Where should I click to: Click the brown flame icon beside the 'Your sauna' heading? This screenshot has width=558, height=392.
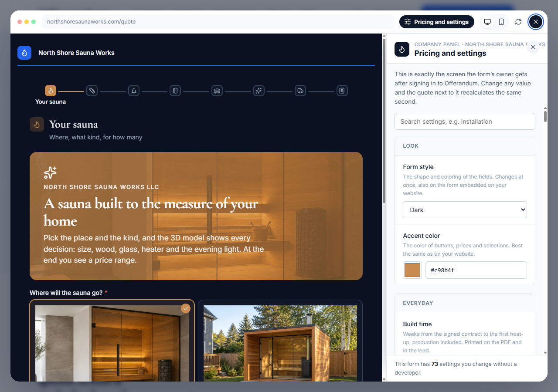tap(37, 124)
